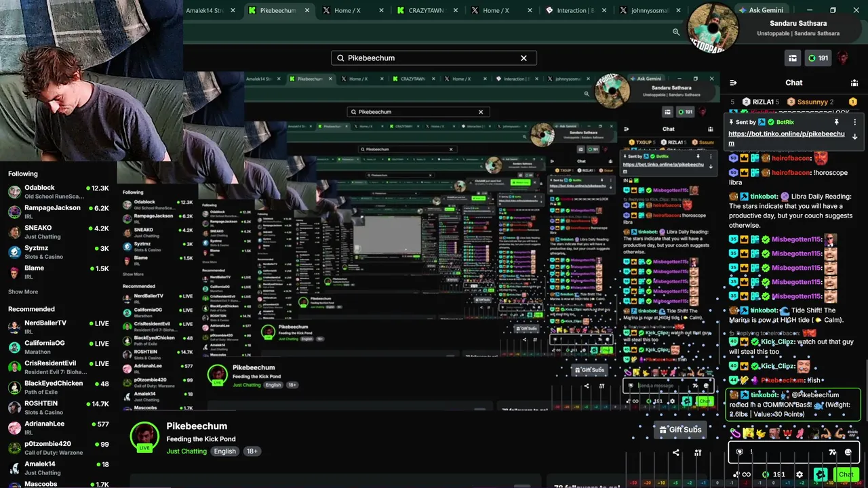
Task: Click the full-size English language tag
Action: (225, 451)
